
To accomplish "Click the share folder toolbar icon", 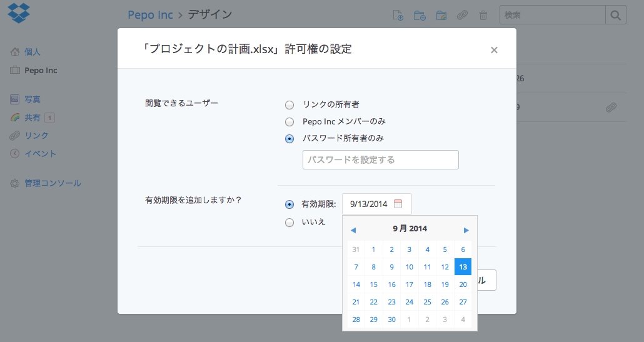I will [441, 15].
